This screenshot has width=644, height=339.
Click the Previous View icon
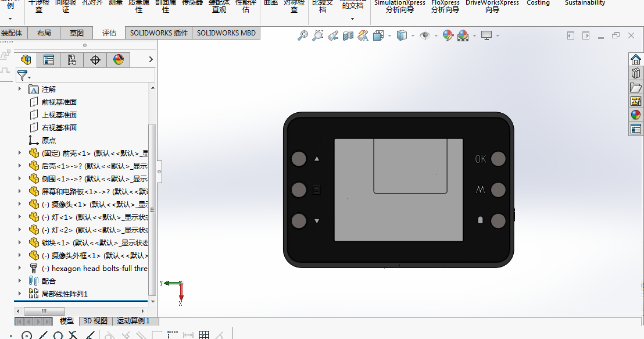click(333, 35)
